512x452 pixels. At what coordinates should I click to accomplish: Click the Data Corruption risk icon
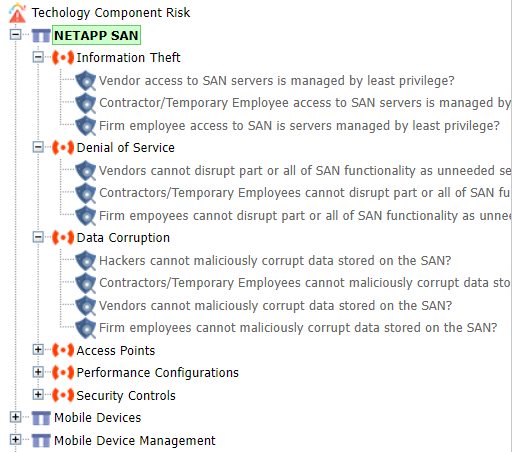point(63,238)
